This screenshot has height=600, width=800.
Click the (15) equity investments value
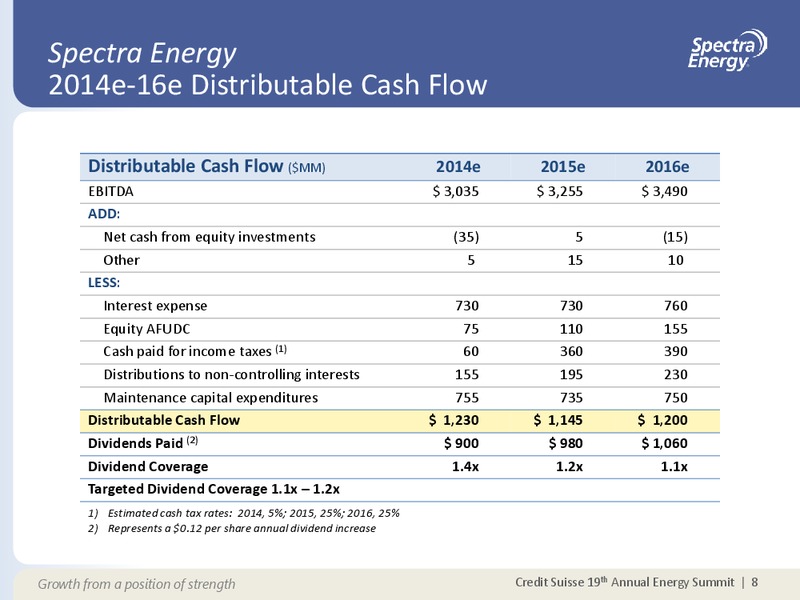(x=675, y=237)
